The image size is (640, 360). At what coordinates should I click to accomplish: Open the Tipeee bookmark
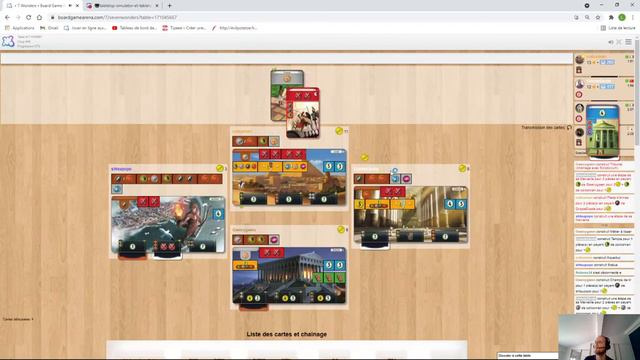click(x=184, y=28)
